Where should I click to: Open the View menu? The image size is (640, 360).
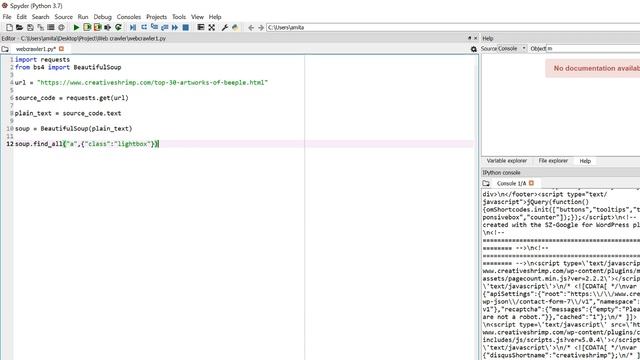(x=197, y=17)
